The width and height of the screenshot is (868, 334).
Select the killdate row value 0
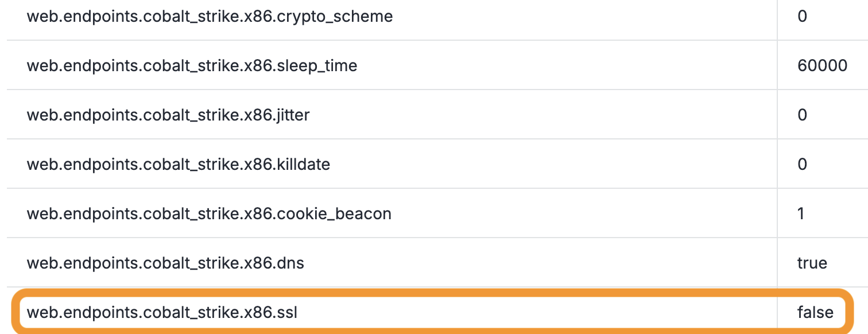pos(802,164)
